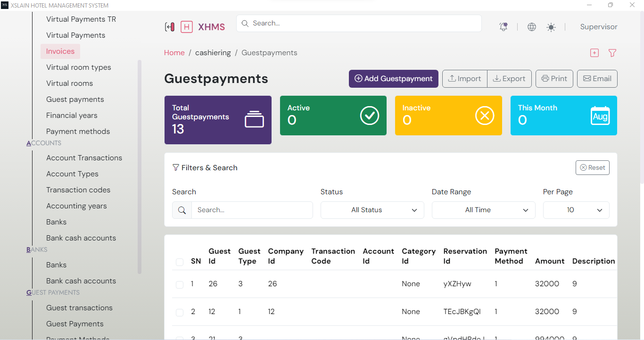Tick the checkbox for row 1
The height and width of the screenshot is (340, 644).
point(180,284)
